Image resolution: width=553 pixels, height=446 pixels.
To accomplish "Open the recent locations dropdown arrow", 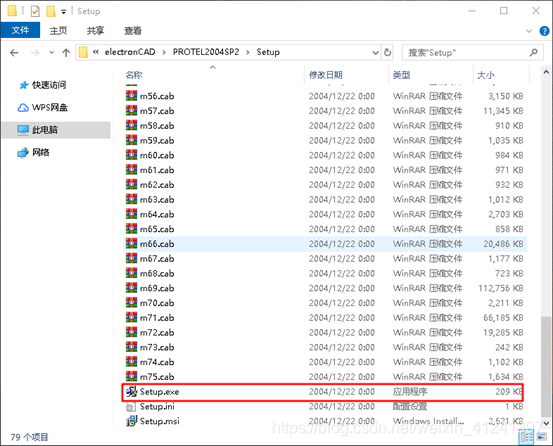I will [x=51, y=53].
